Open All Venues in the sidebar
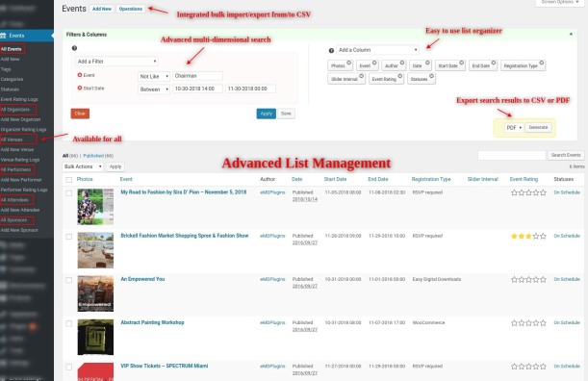 (x=12, y=140)
